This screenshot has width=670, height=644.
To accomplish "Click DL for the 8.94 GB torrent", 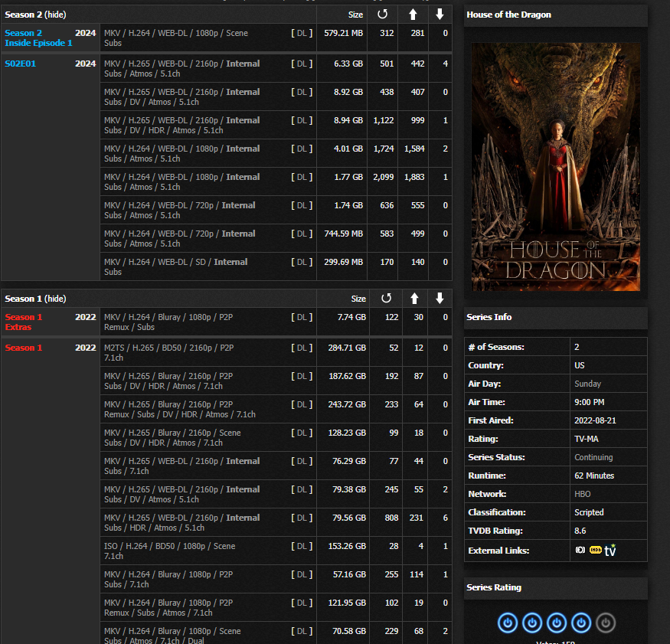I will tap(302, 120).
